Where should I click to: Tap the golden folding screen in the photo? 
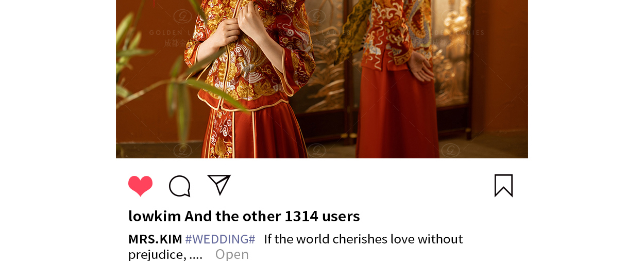(330, 72)
